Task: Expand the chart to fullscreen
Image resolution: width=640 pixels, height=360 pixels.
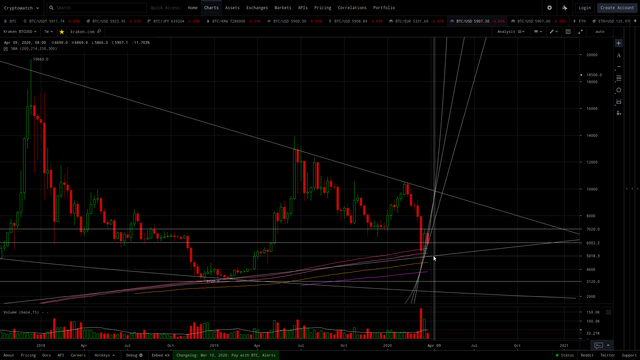Action: coord(580,32)
